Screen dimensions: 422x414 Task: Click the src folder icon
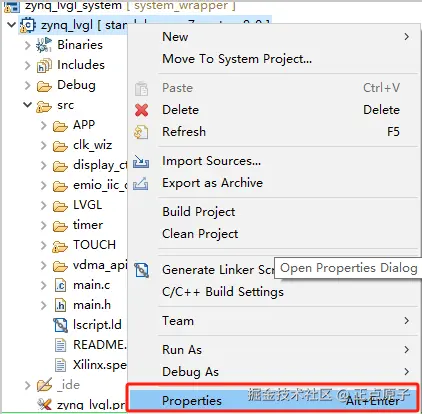point(44,106)
